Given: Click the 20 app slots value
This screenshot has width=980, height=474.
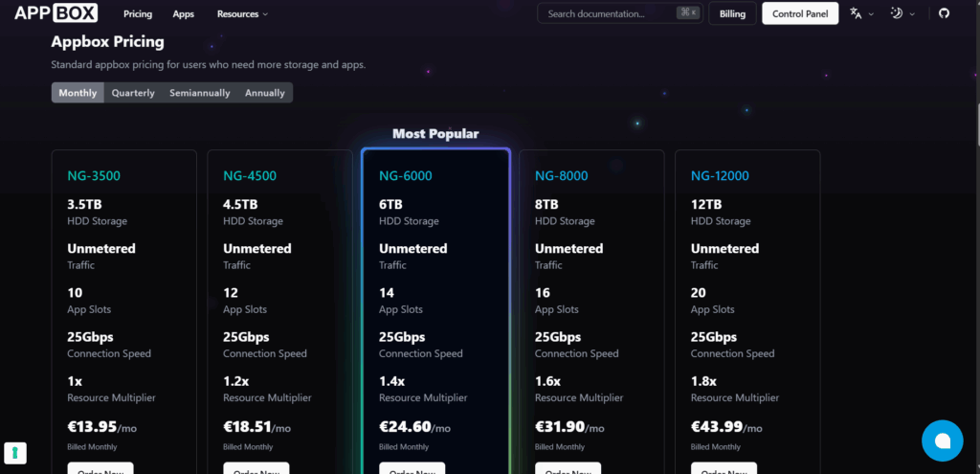Looking at the screenshot, I should click(699, 293).
